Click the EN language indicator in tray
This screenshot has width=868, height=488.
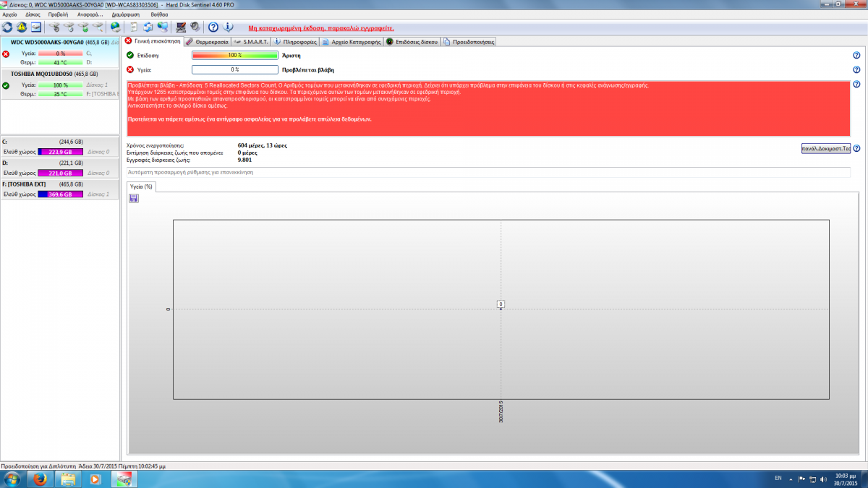[778, 479]
